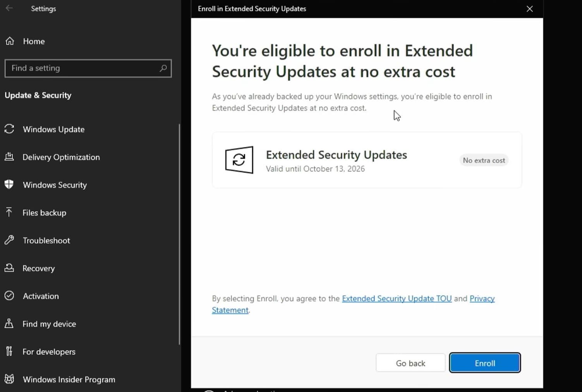Select Windows Security in the sidebar
This screenshot has height=392, width=582.
tap(55, 185)
